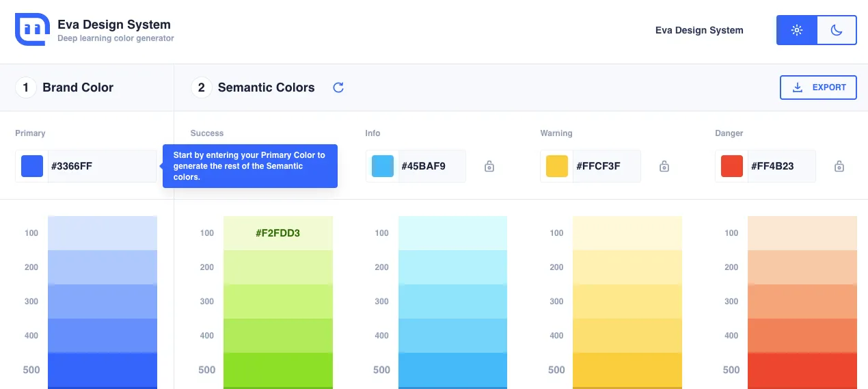Select the Success 100 shade #F2FDD3
868x389 pixels.
(277, 233)
